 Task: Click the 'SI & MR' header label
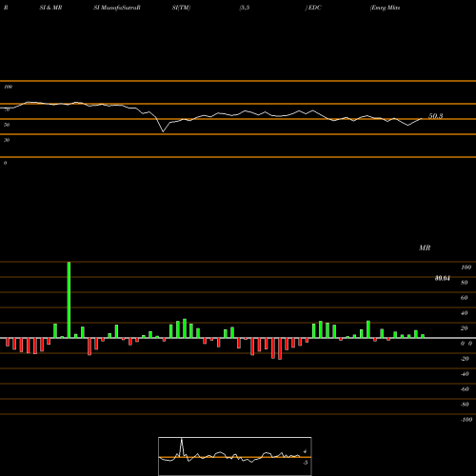click(50, 8)
